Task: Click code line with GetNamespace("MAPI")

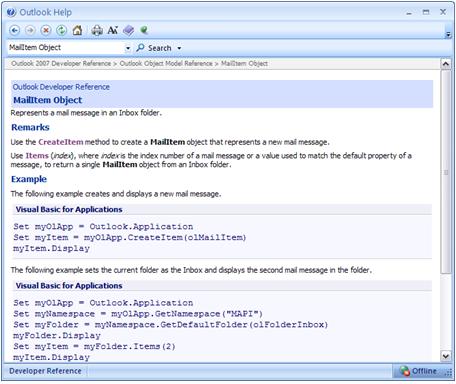Action: [x=138, y=314]
